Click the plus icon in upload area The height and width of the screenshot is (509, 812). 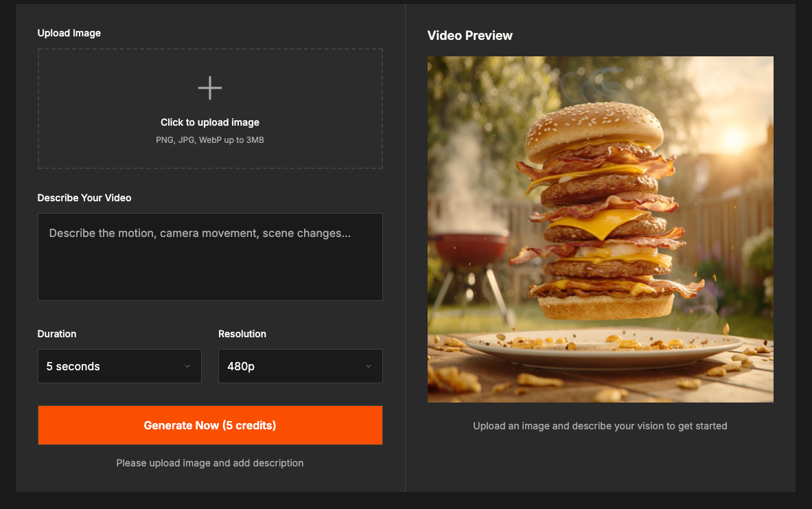[x=210, y=88]
